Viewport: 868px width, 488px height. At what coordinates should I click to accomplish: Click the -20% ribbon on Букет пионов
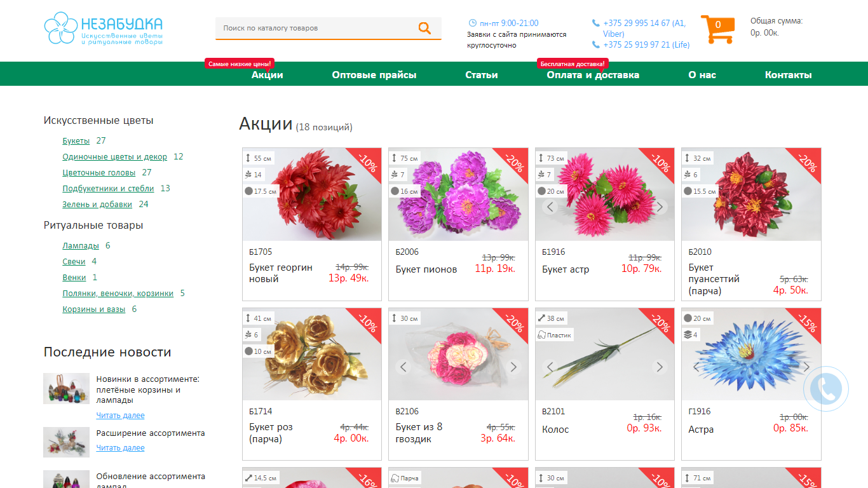click(513, 163)
